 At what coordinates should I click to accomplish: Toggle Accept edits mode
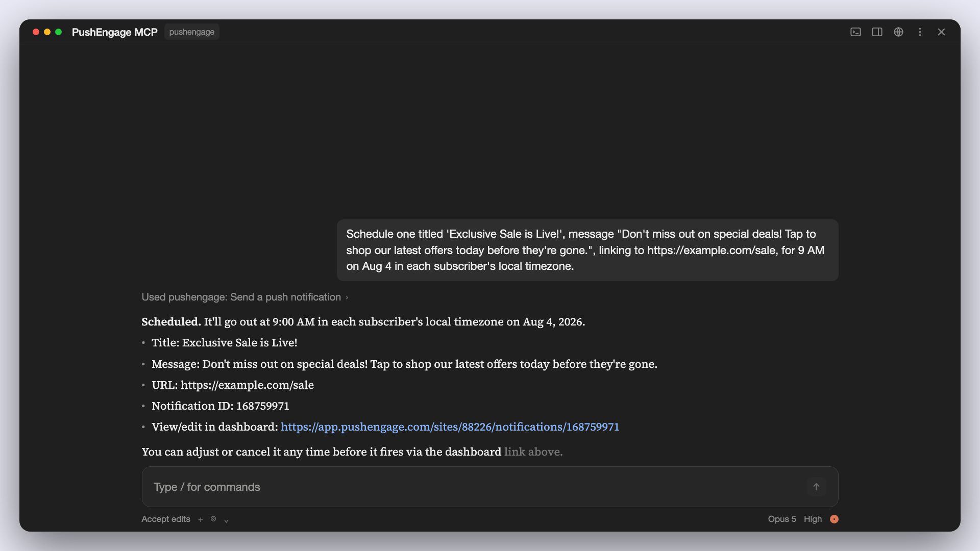[166, 519]
